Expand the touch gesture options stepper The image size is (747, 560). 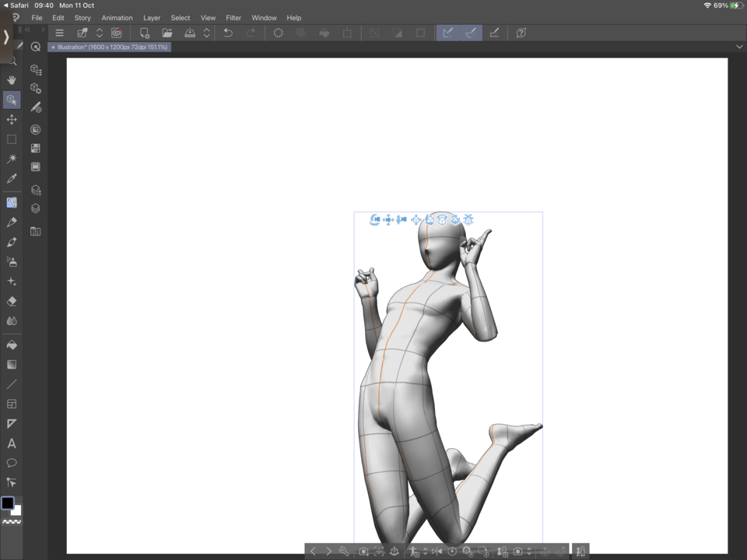[x=100, y=33]
